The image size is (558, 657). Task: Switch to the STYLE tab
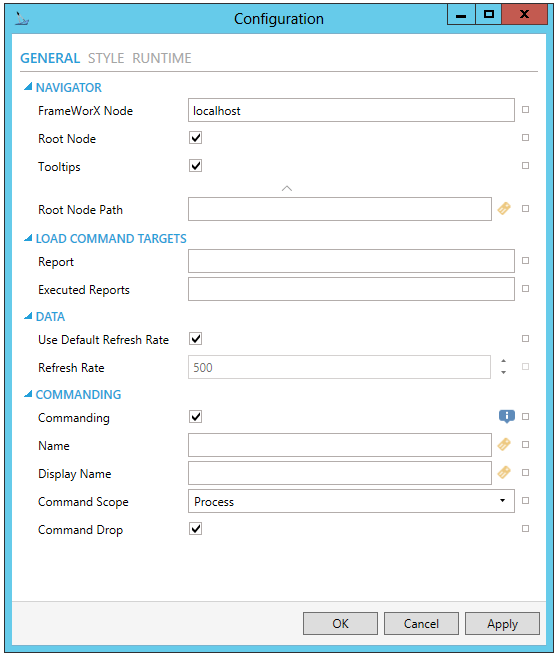(x=106, y=58)
